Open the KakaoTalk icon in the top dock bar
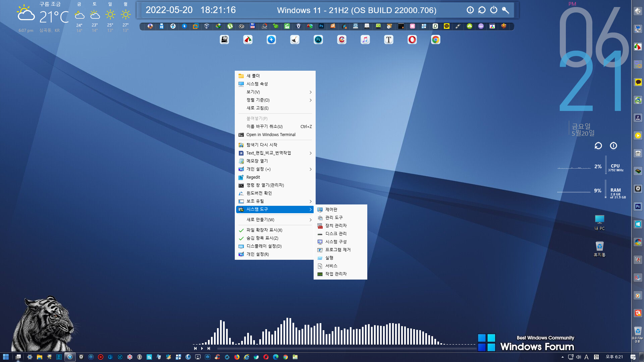This screenshot has width=644, height=362. [447, 26]
